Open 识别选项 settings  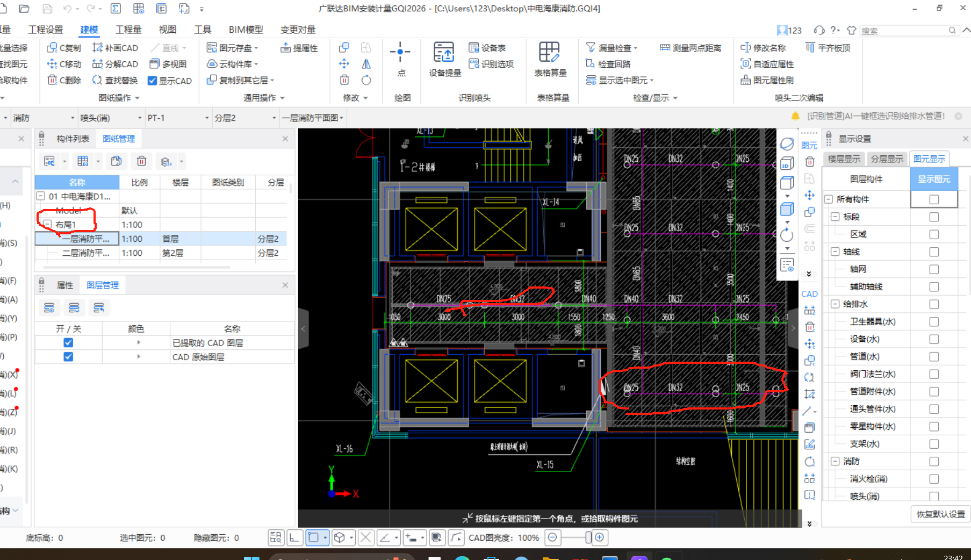tap(491, 64)
